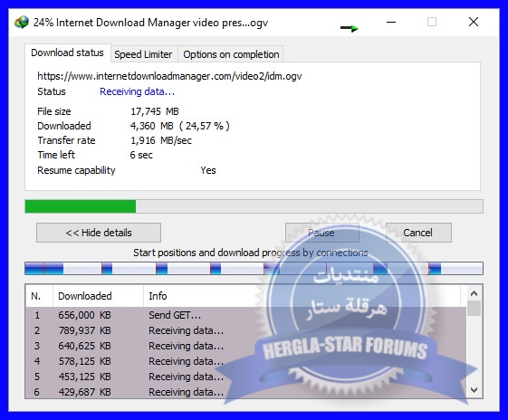Viewport: 508px width, 420px height.
Task: Select connection row with 656,000 KB
Action: pyautogui.click(x=246, y=315)
